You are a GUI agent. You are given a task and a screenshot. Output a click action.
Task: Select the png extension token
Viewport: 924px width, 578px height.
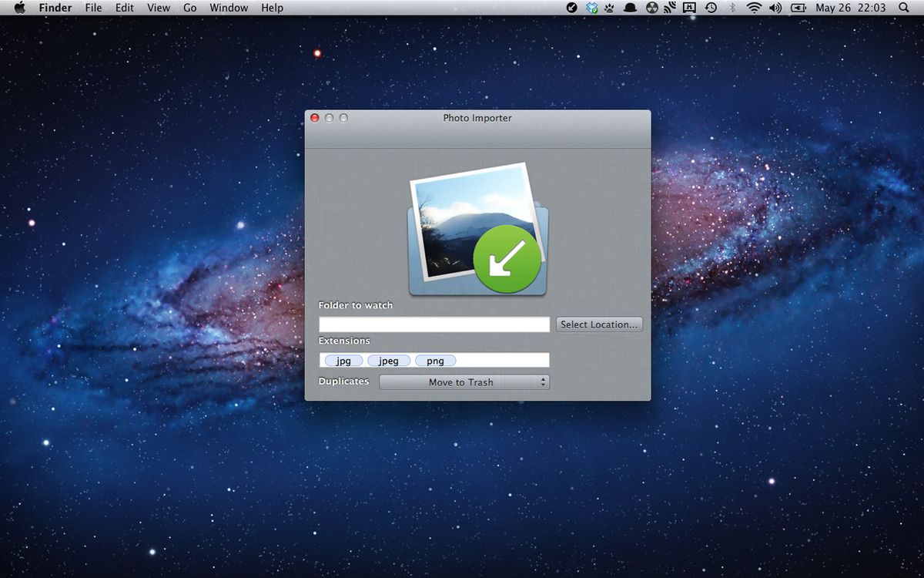[435, 361]
